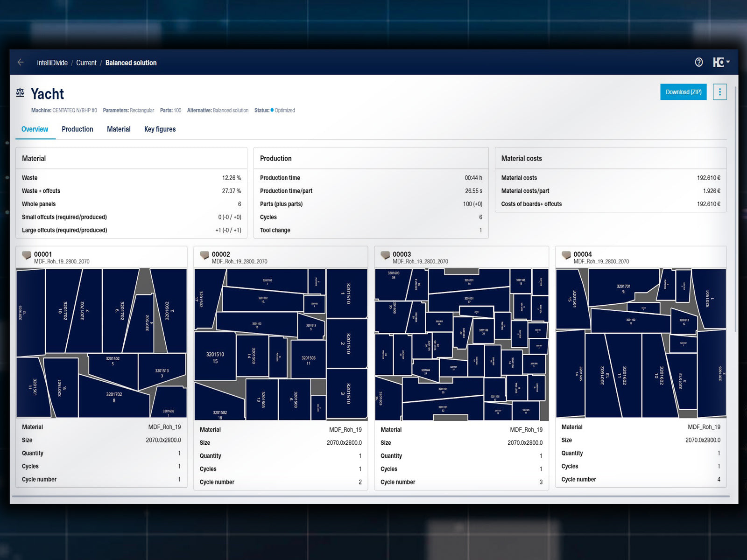The width and height of the screenshot is (747, 560).
Task: Click the board icon for pattern 00004
Action: pyautogui.click(x=566, y=255)
